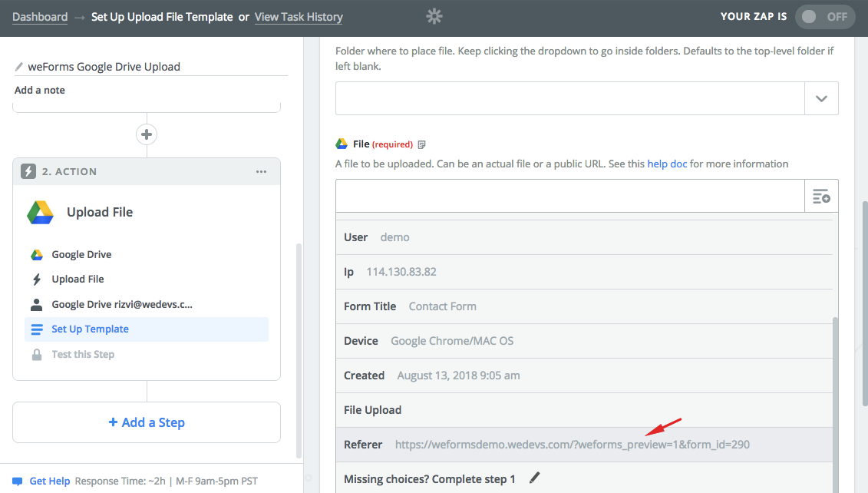Click the small Google Drive icon in step list

click(37, 255)
